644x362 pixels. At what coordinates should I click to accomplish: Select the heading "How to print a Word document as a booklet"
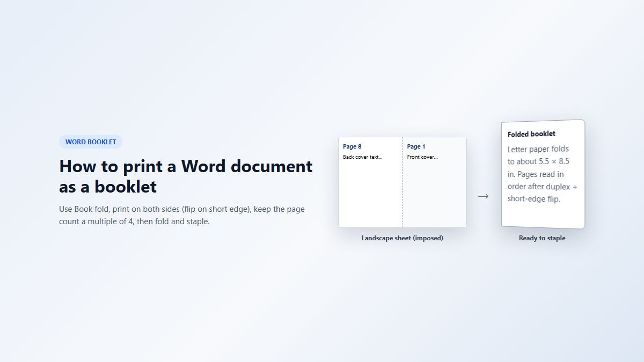click(x=186, y=176)
